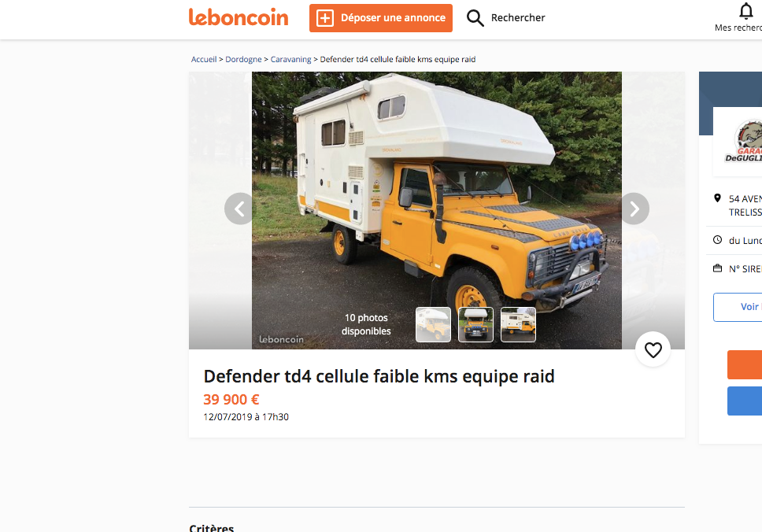The image size is (762, 532).
Task: Click the Voir outlined button
Action: click(738, 307)
